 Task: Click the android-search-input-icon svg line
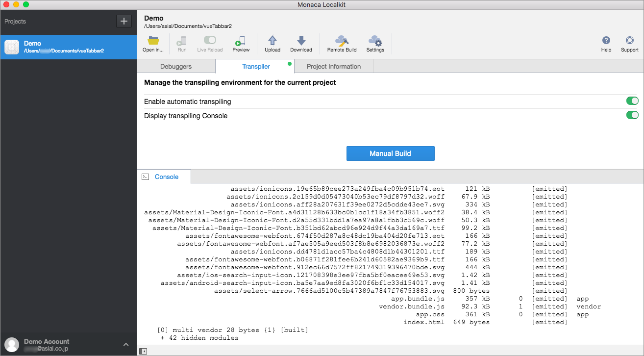[364, 283]
